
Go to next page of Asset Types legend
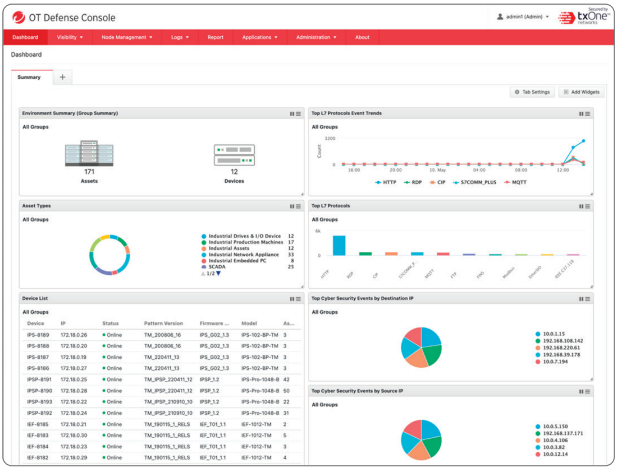click(218, 273)
